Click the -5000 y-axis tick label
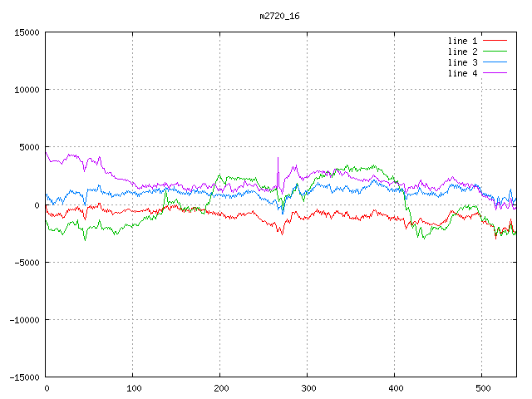 click(27, 263)
